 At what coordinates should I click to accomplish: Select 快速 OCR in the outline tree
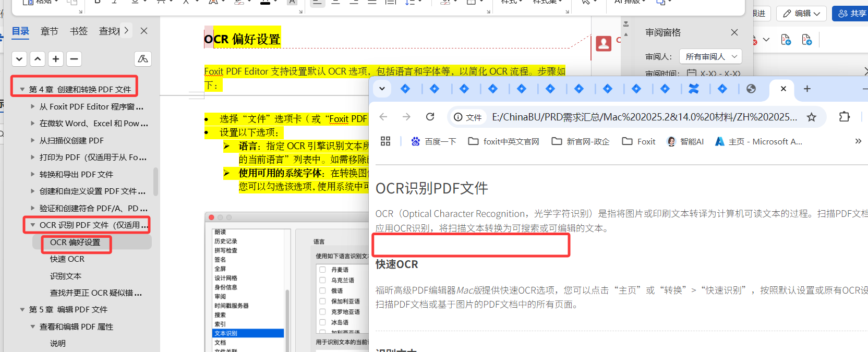[67, 259]
